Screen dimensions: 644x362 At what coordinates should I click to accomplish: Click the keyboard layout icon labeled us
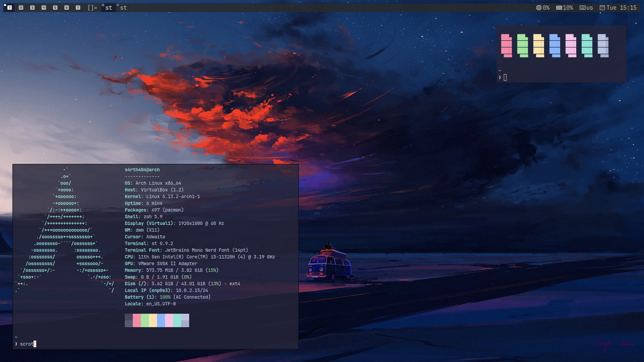(x=583, y=8)
